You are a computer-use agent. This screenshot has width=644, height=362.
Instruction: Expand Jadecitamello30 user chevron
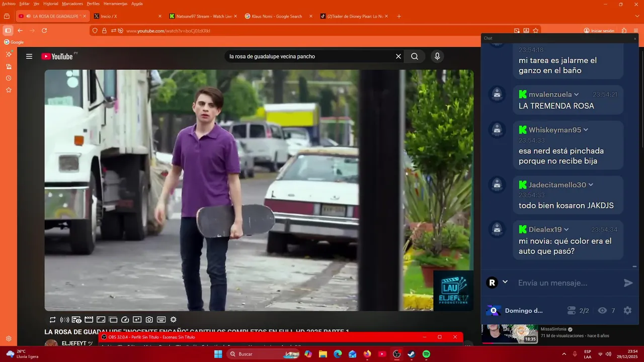pyautogui.click(x=591, y=185)
